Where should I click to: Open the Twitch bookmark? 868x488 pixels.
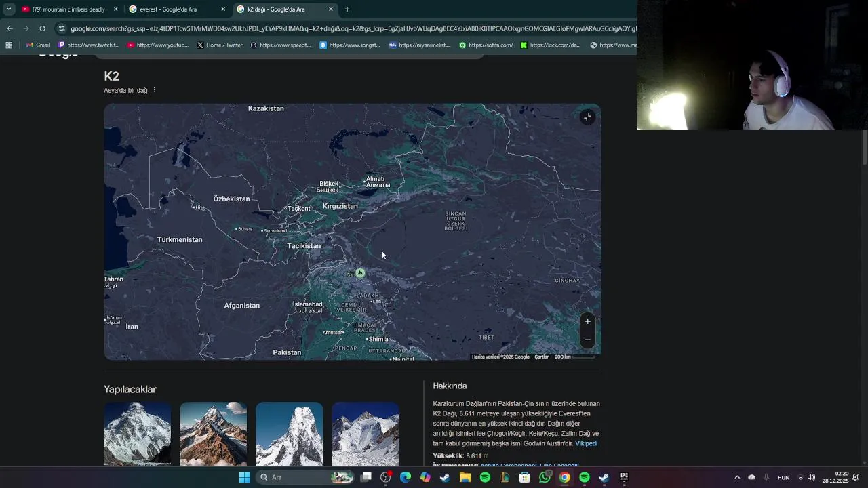pos(89,45)
